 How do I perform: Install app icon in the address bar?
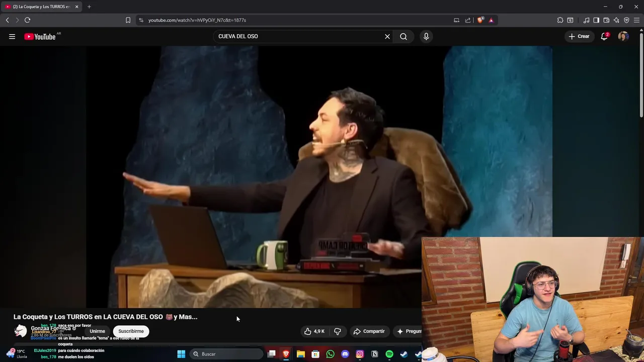coord(456,20)
